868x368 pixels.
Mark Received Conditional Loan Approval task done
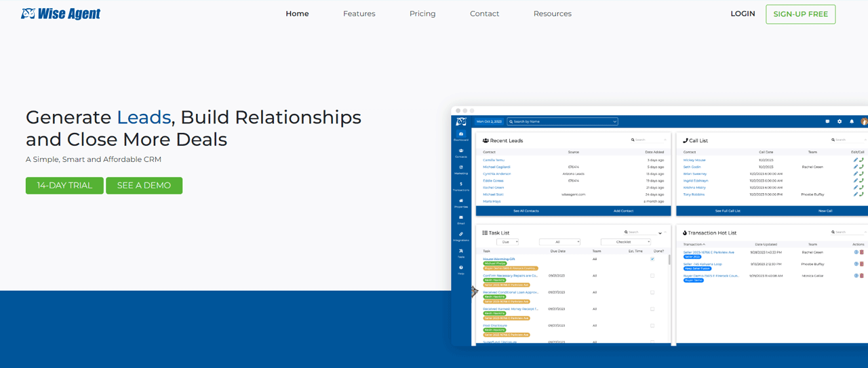click(652, 293)
